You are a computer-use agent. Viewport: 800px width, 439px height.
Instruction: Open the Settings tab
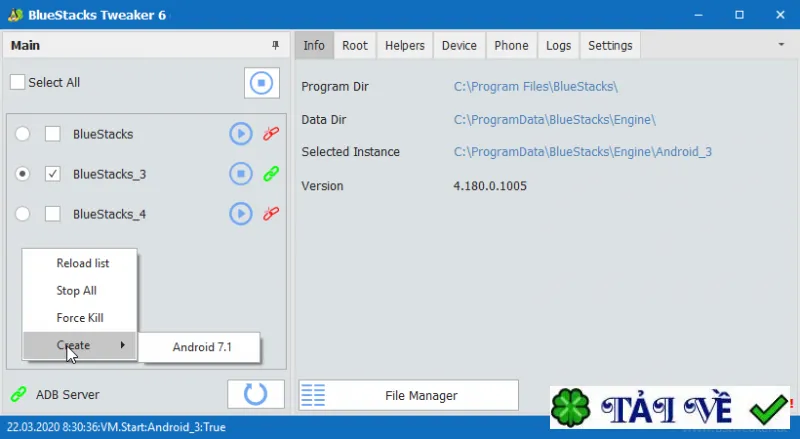coord(610,45)
